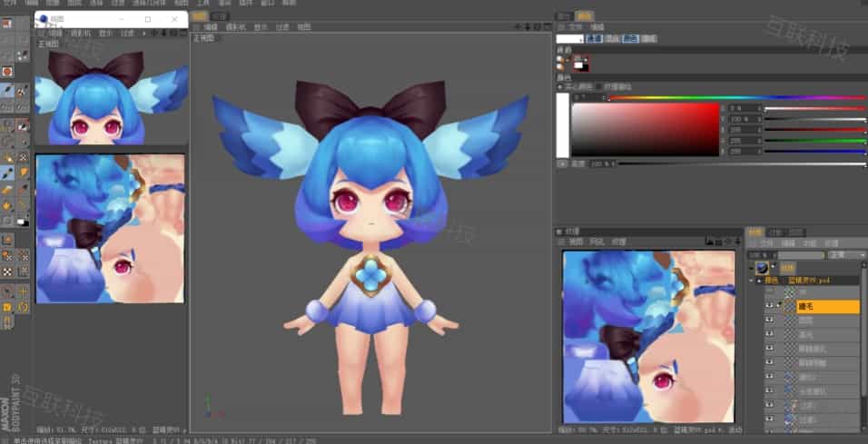Screen dimensions: 868x444
Task: Open 过滤 menu in the floating 视图 window
Action: click(127, 34)
